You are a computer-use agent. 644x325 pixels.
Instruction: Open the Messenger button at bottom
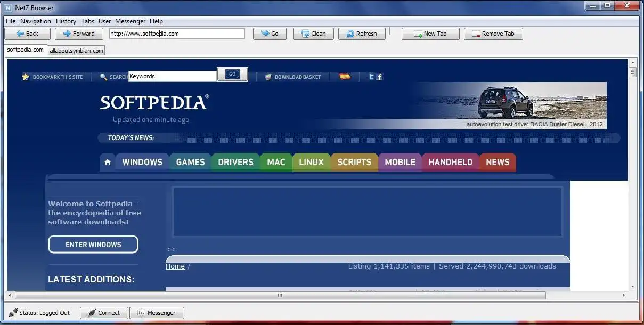coord(157,313)
